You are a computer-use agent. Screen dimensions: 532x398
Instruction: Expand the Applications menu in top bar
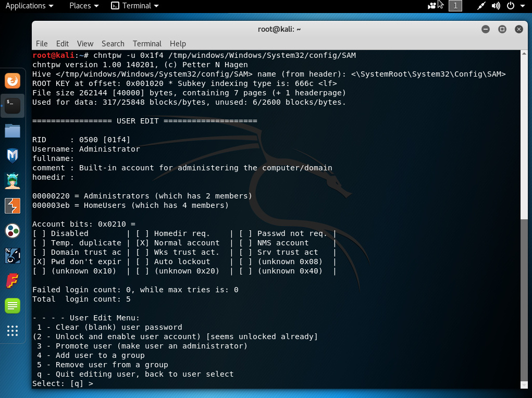coord(29,6)
